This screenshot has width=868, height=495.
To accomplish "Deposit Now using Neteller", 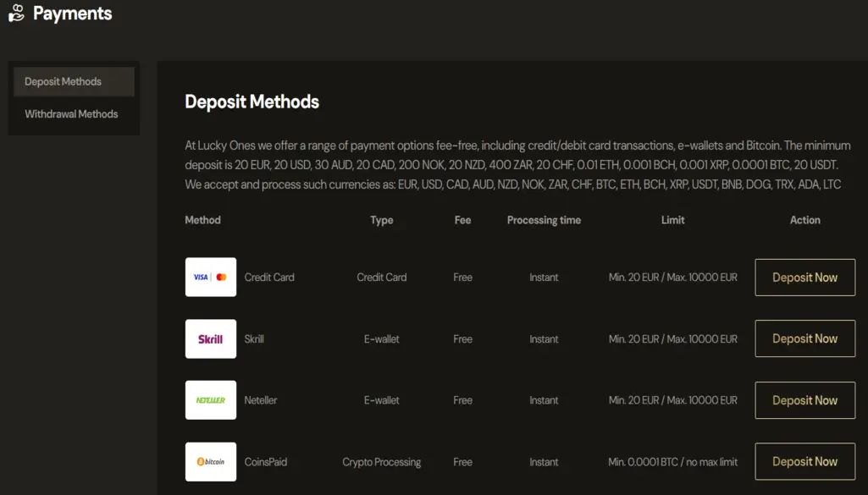I will point(804,400).
